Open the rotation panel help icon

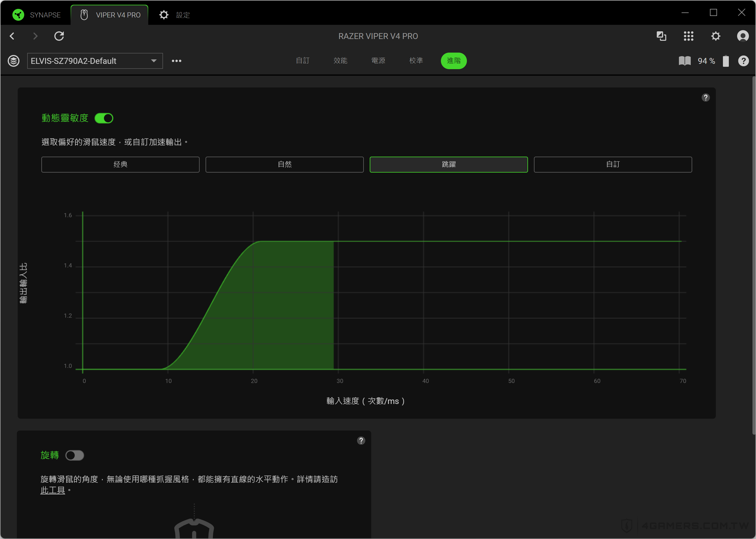click(x=361, y=440)
